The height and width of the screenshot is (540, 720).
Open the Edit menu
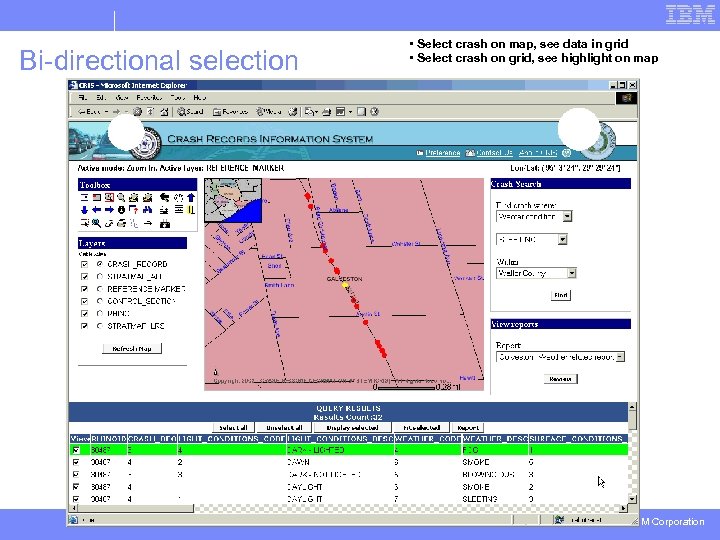pyautogui.click(x=101, y=97)
